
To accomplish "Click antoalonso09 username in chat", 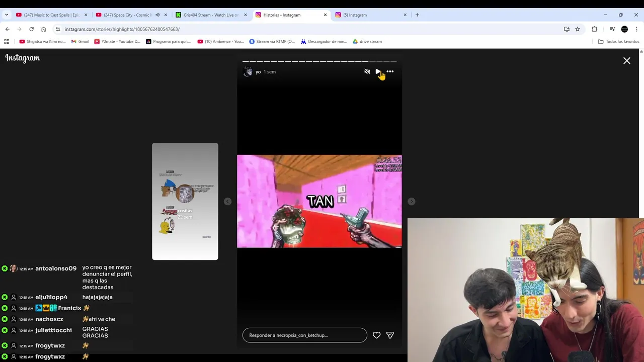I will (x=56, y=268).
